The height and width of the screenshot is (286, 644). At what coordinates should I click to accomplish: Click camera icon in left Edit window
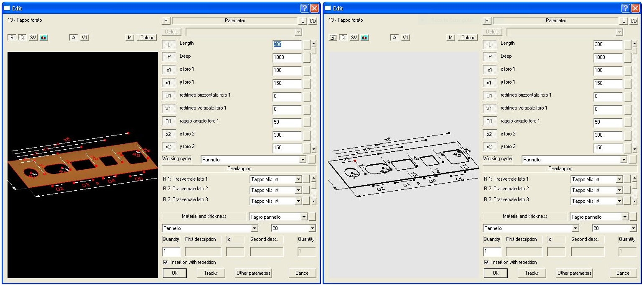pos(44,38)
